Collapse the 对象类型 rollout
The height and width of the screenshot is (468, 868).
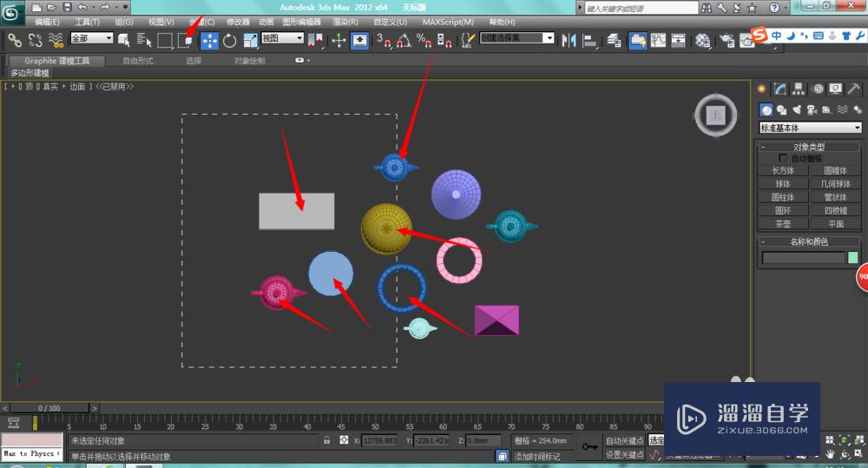pos(809,148)
